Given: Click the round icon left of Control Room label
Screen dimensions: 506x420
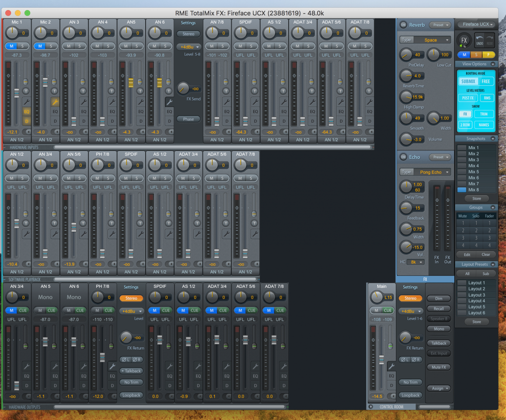Looking at the screenshot, I should pyautogui.click(x=371, y=407).
